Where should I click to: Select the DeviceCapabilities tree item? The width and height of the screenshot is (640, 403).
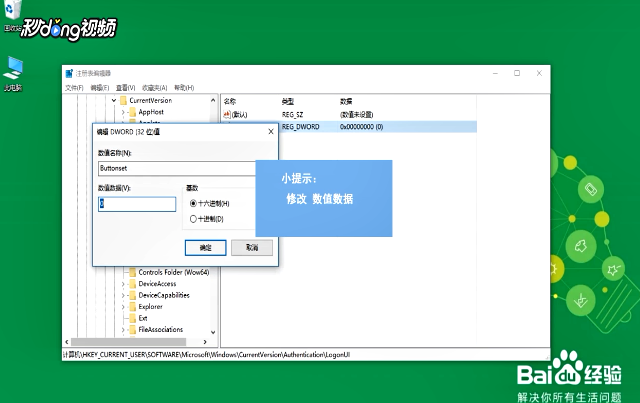[x=164, y=295]
